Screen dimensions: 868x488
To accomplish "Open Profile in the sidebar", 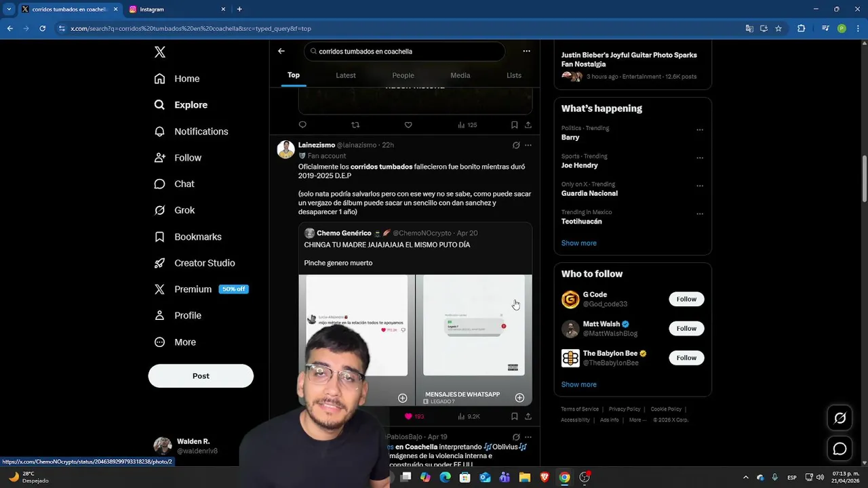I will pos(178,316).
